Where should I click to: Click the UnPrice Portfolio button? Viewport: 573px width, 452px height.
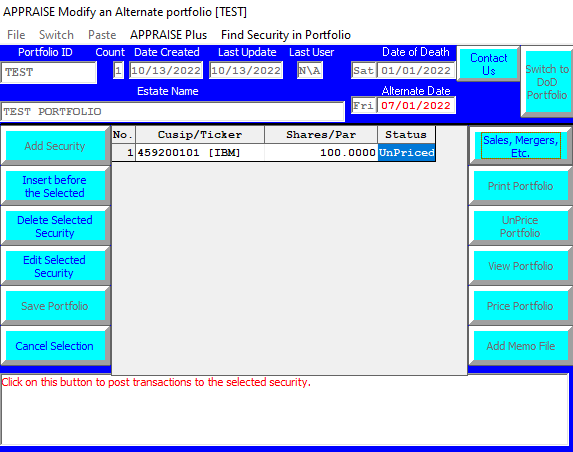pyautogui.click(x=520, y=226)
